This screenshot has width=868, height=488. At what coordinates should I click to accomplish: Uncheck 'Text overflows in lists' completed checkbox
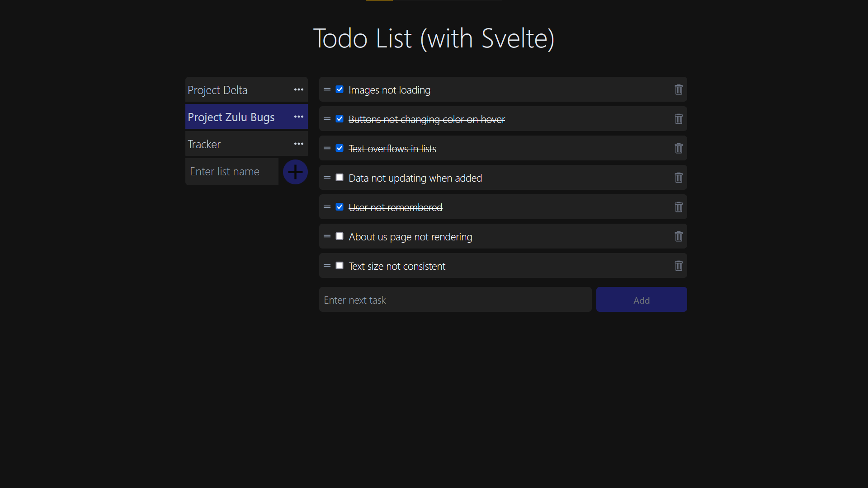339,148
